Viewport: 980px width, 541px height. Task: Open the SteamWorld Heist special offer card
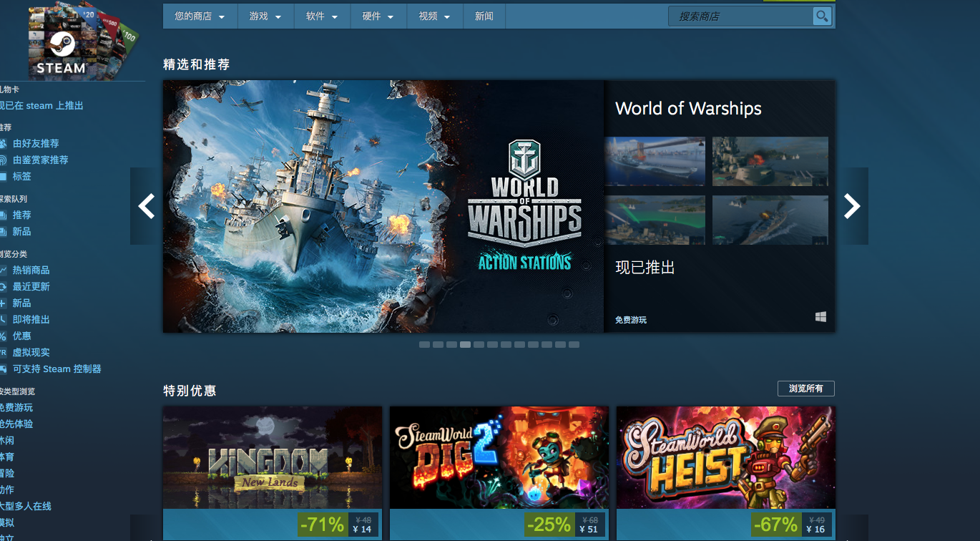pyautogui.click(x=726, y=473)
